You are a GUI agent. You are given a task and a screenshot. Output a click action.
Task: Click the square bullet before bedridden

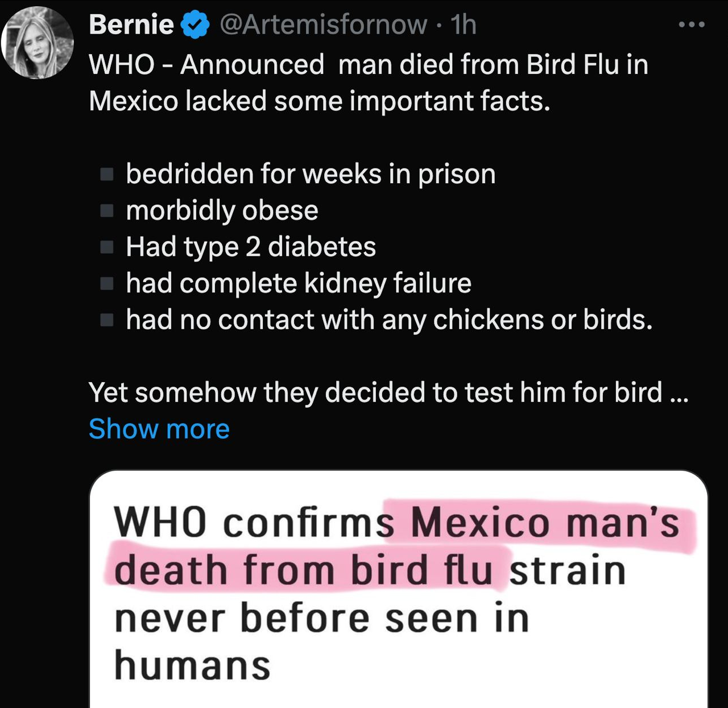pyautogui.click(x=107, y=174)
